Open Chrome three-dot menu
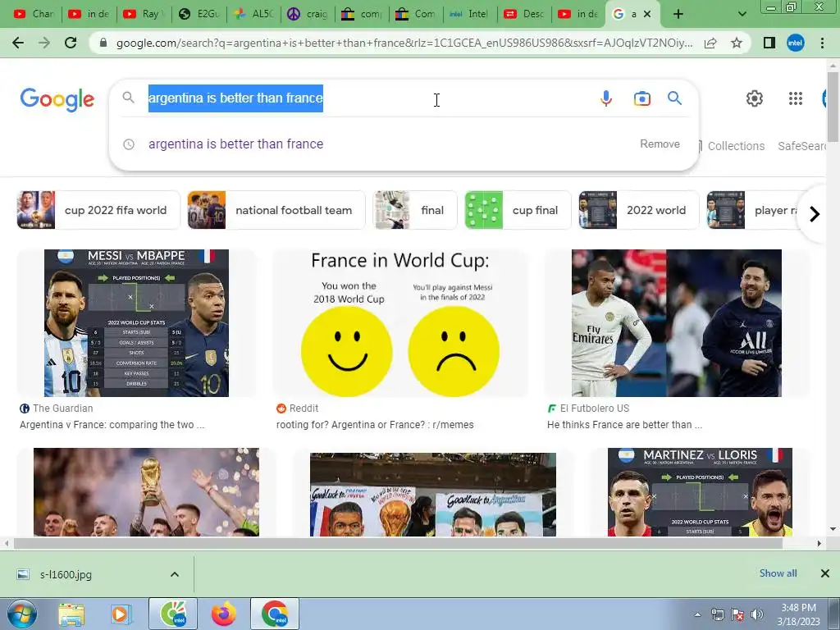This screenshot has height=630, width=840. pos(822,43)
